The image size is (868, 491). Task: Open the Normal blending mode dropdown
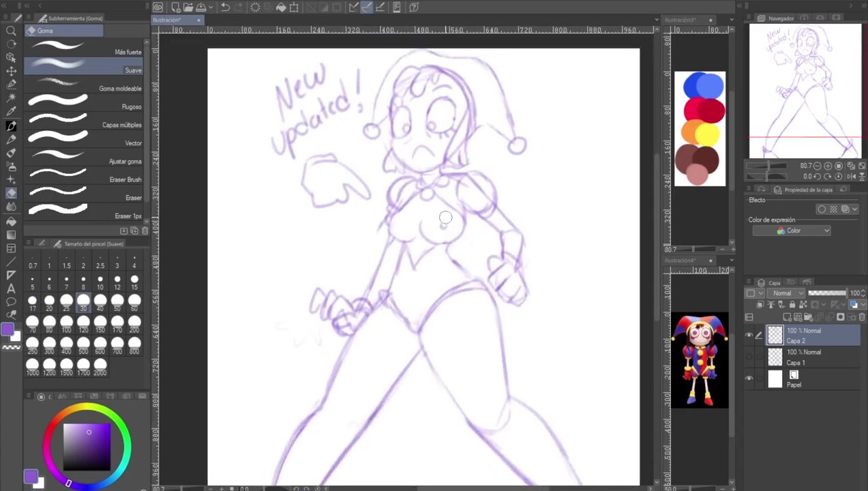pos(786,293)
